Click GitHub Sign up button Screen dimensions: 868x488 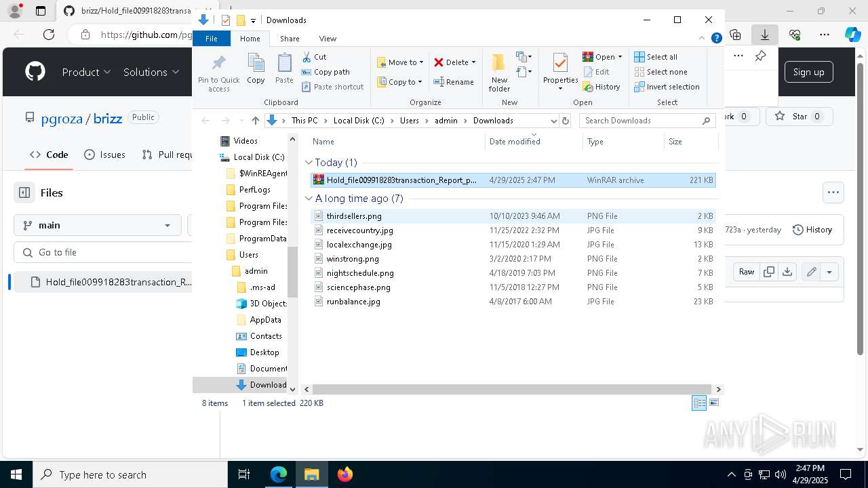click(808, 72)
